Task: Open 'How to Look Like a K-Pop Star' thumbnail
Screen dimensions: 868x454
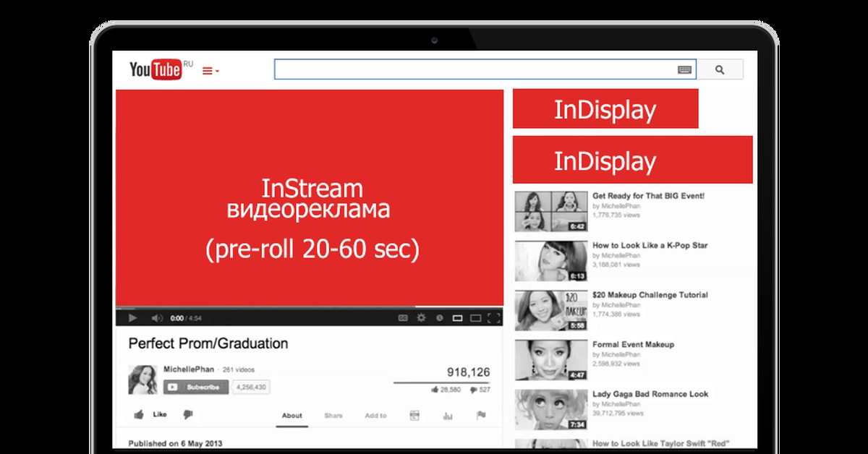Action: click(550, 261)
